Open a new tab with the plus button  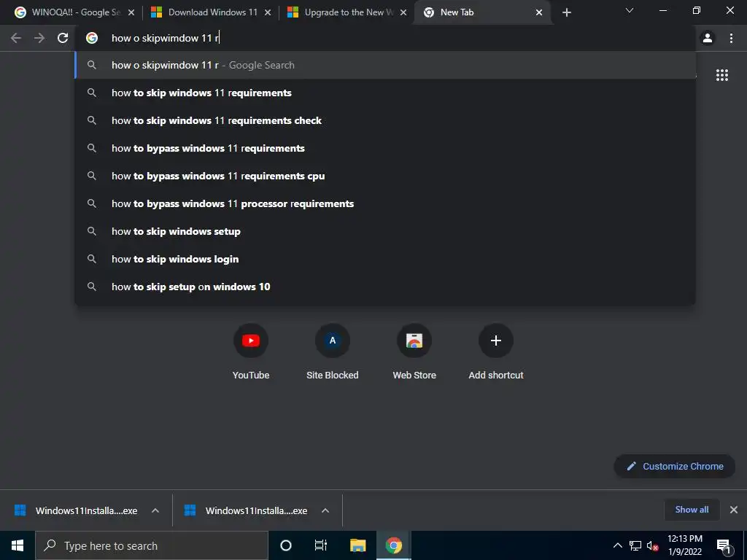(566, 12)
